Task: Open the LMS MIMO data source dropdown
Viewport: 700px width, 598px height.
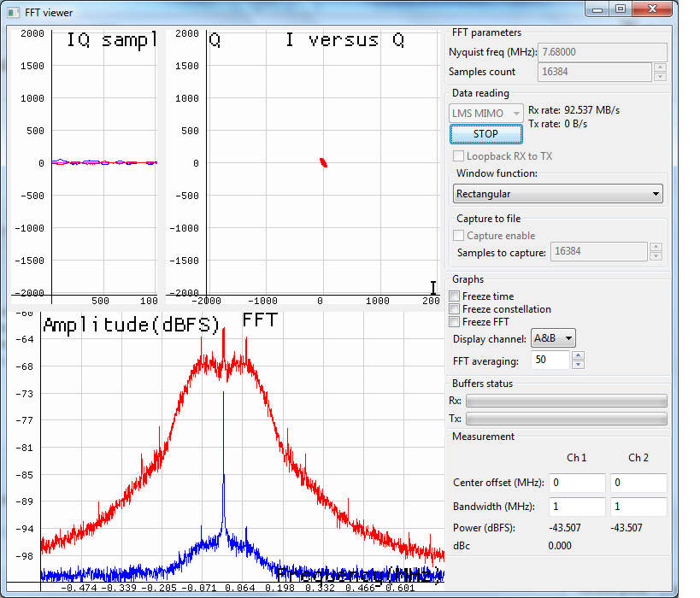Action: pyautogui.click(x=486, y=113)
